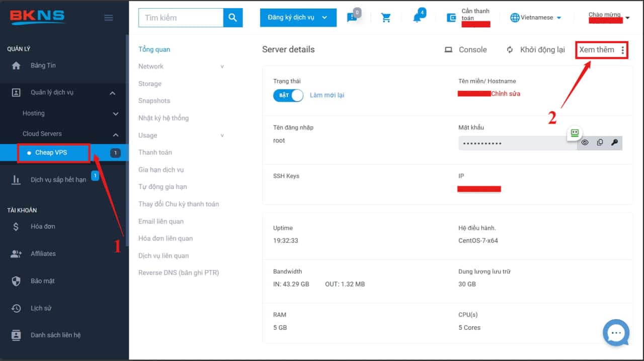Screen dimensions: 644x361
Task: Open the Thanh toán section
Action: [155, 152]
